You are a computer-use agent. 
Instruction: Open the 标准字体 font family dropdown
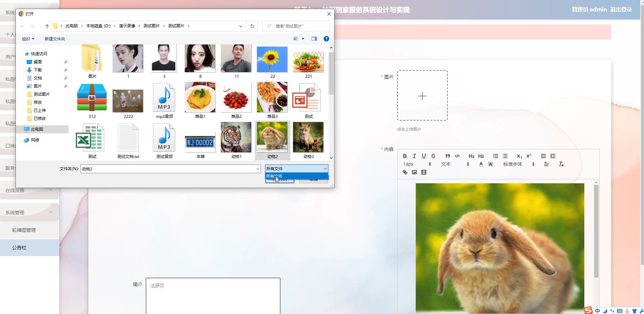(x=519, y=164)
